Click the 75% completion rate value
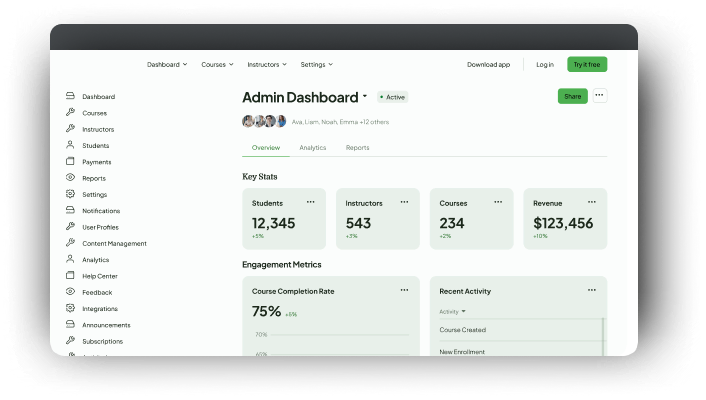This screenshot has height=400, width=706. point(267,311)
